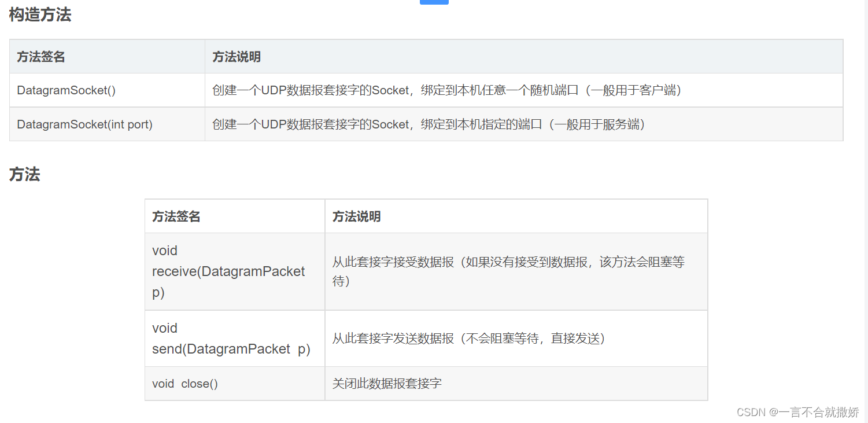Click the 关闭此数据报套接字 description

click(x=387, y=383)
